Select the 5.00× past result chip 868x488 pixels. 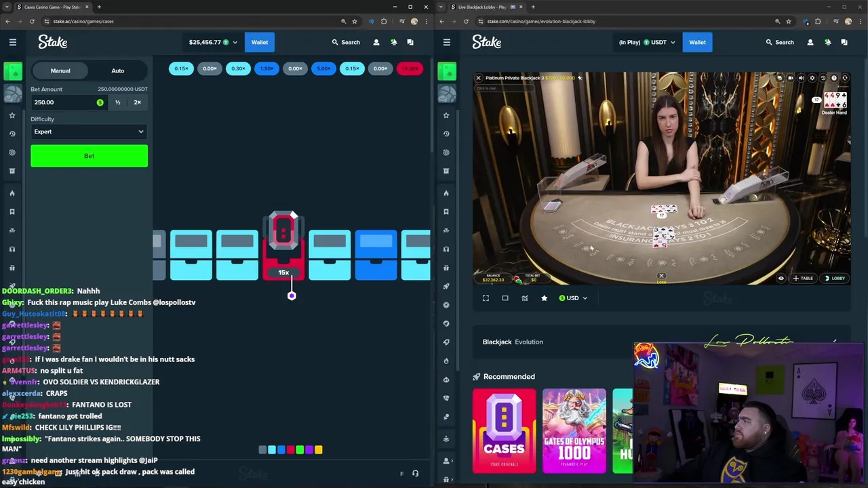tap(323, 68)
